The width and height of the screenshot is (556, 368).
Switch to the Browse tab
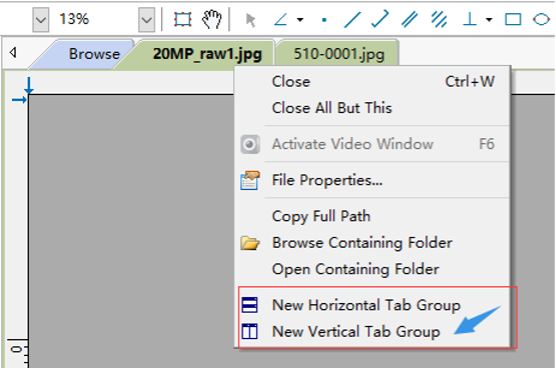tap(94, 54)
